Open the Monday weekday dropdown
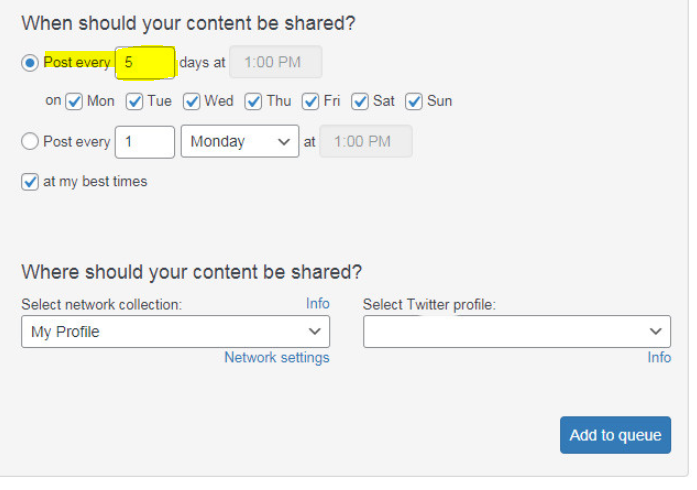697x490 pixels. (239, 142)
